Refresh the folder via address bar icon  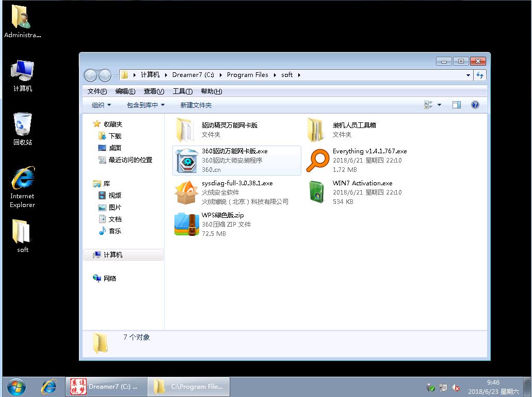click(x=480, y=75)
